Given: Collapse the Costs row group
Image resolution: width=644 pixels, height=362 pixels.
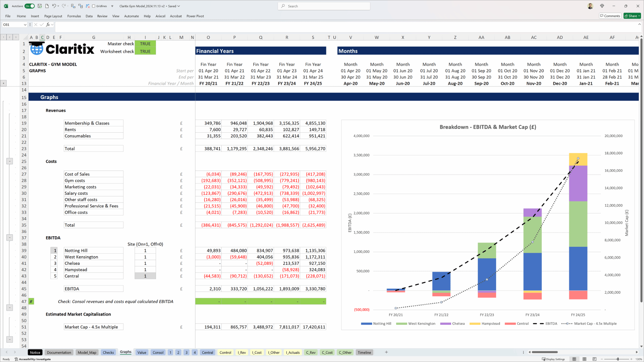Looking at the screenshot, I should click(x=10, y=238).
